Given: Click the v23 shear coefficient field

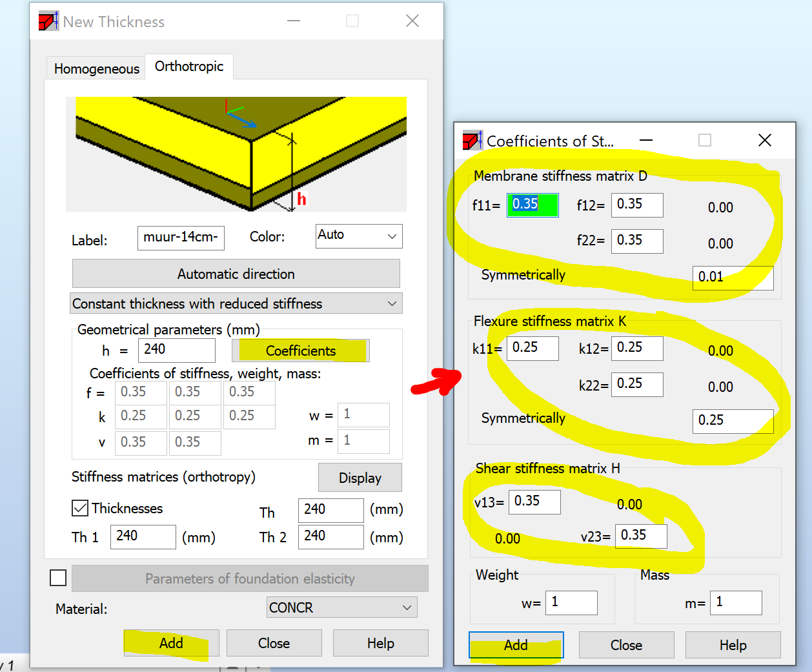Looking at the screenshot, I should pos(641,536).
